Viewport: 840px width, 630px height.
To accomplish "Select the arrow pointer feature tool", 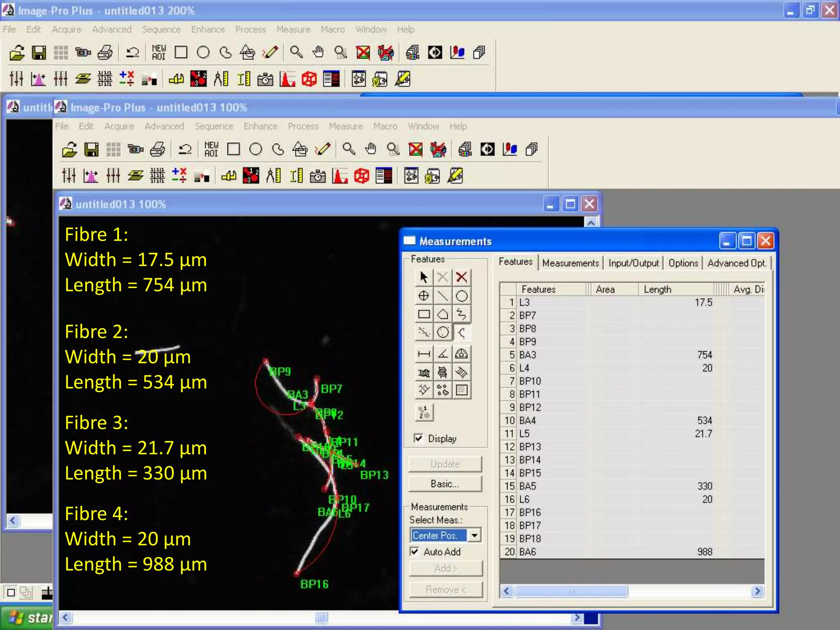I will [x=424, y=277].
